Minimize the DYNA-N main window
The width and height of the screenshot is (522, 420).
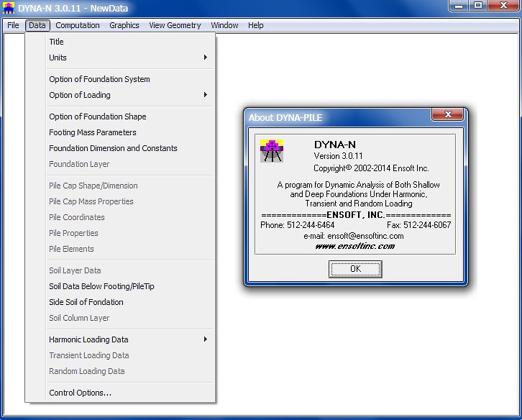(459, 6)
